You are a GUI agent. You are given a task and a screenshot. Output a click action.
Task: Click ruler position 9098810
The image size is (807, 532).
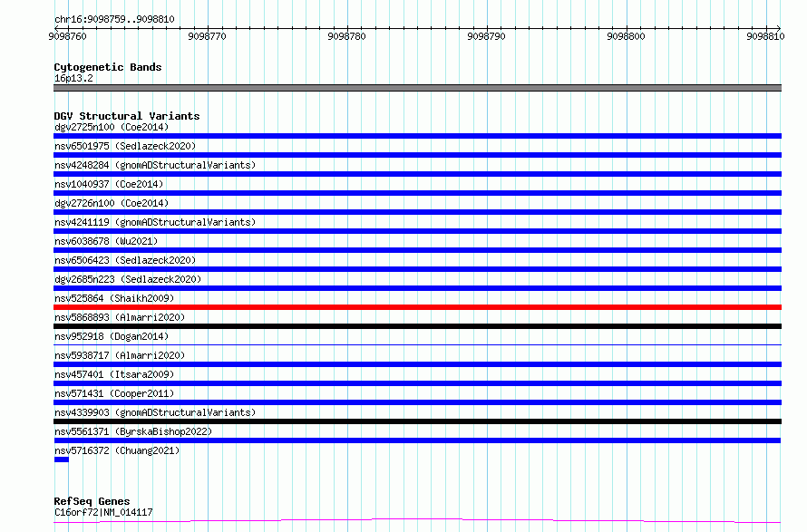(765, 36)
